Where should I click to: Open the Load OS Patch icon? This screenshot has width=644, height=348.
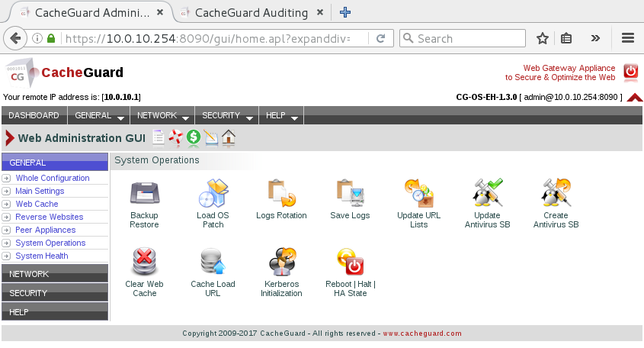213,192
